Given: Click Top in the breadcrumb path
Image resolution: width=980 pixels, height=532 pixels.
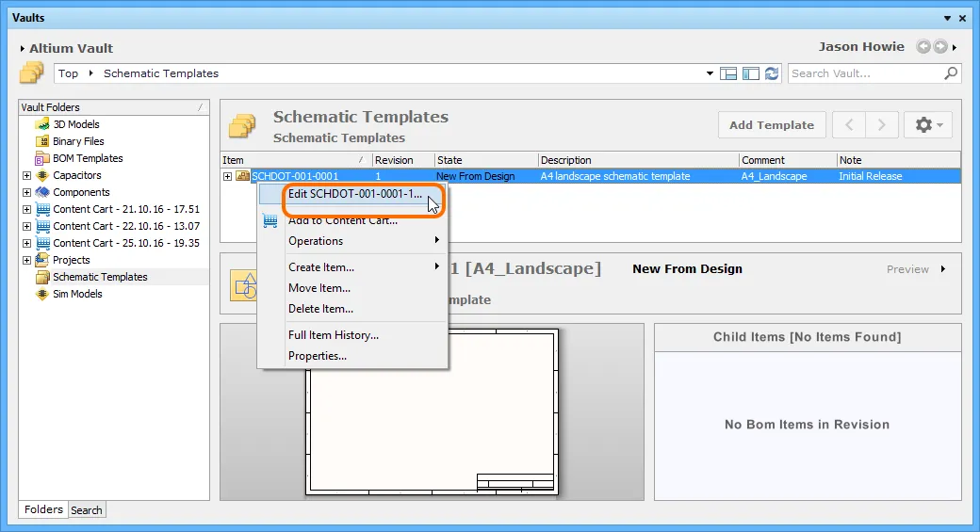Looking at the screenshot, I should click(x=68, y=73).
